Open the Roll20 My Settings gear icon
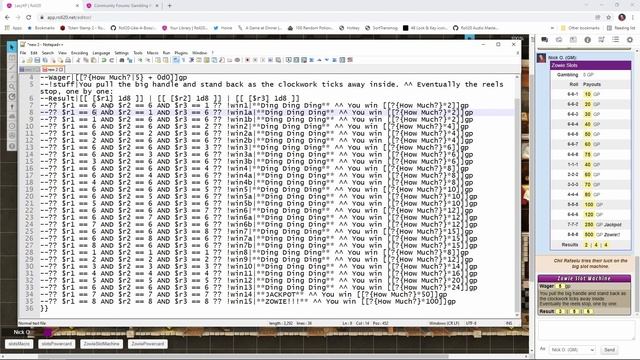This screenshot has width=640, height=360. coord(630,40)
